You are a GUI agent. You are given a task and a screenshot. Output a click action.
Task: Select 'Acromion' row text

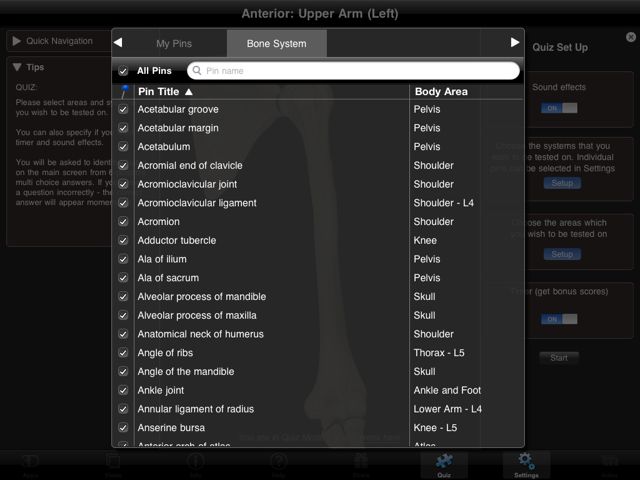(158, 222)
